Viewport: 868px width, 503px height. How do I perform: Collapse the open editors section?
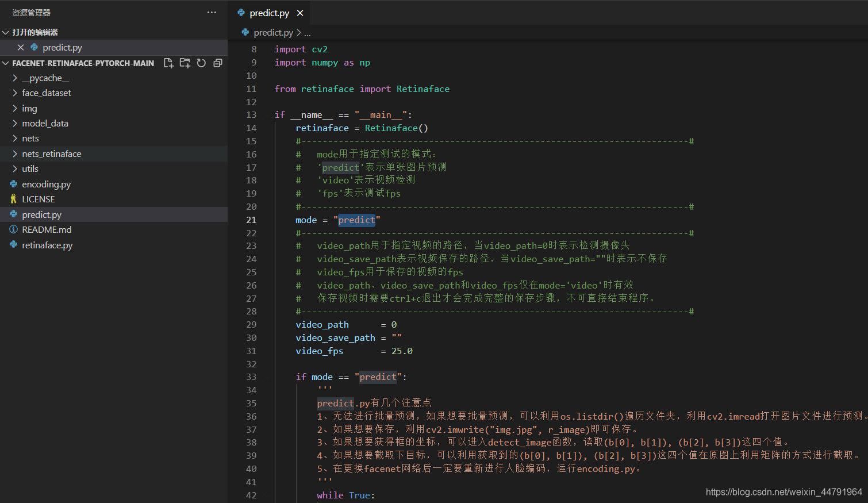coord(6,33)
